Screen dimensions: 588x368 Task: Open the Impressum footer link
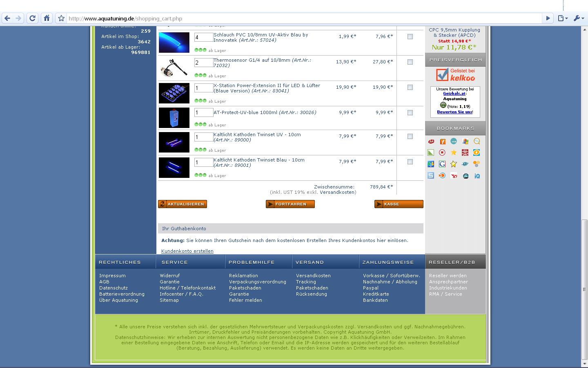point(112,276)
